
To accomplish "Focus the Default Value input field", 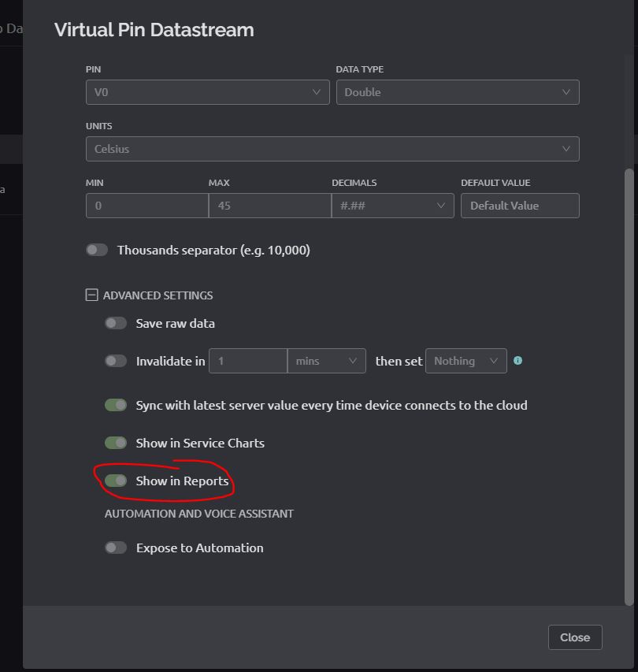I will [520, 206].
